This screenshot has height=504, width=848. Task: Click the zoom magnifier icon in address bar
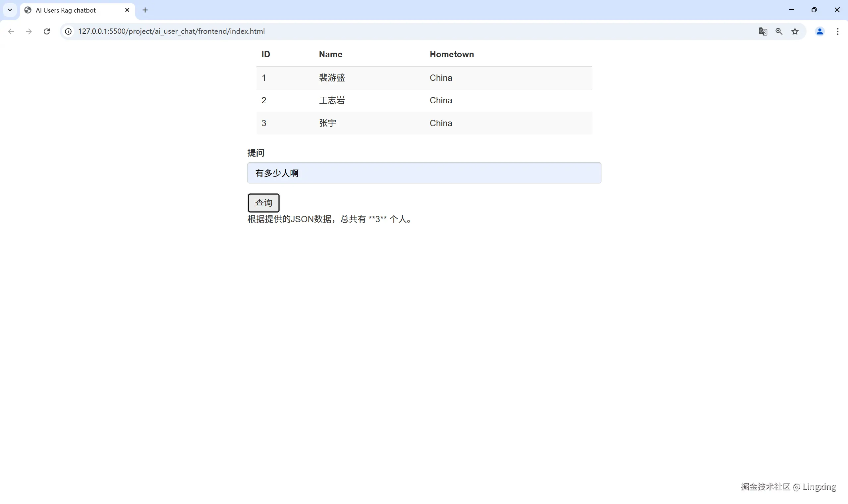[x=779, y=31]
